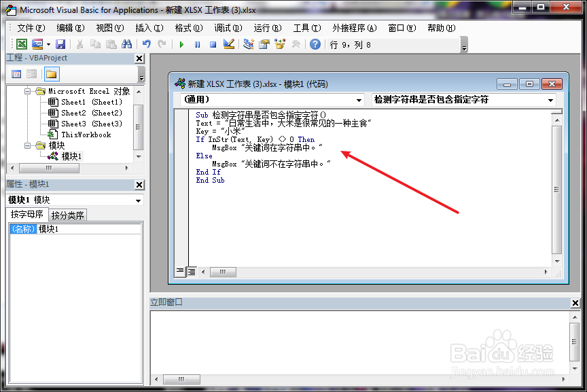Close the 立即窗口 panel
587x392 pixels.
(x=575, y=303)
